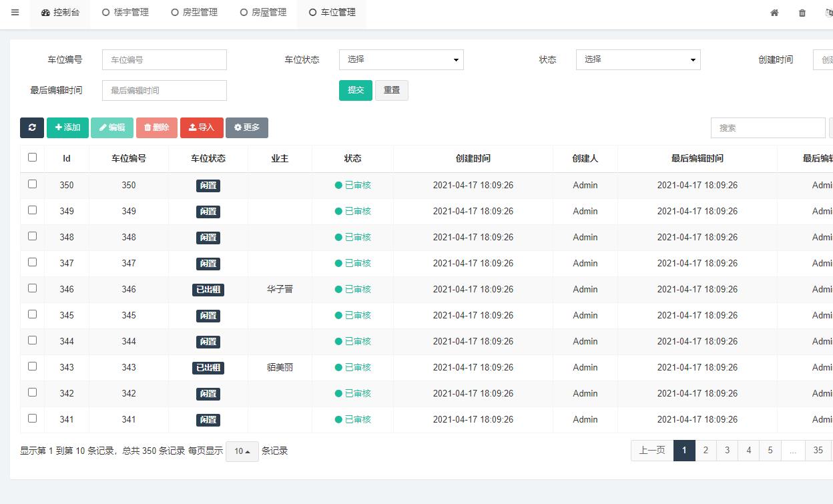
Task: Click the hamburger menu icon
Action: click(15, 12)
